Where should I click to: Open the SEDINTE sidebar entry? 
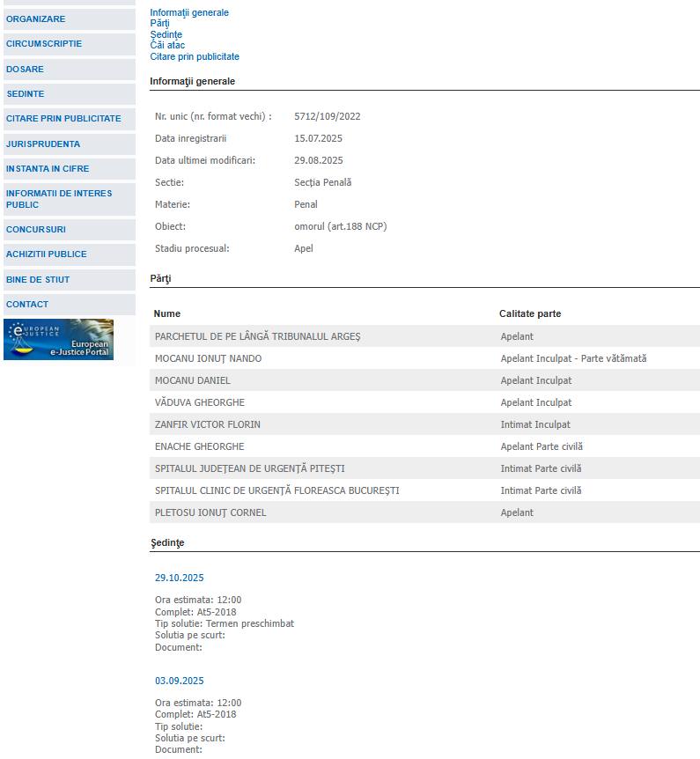26,93
